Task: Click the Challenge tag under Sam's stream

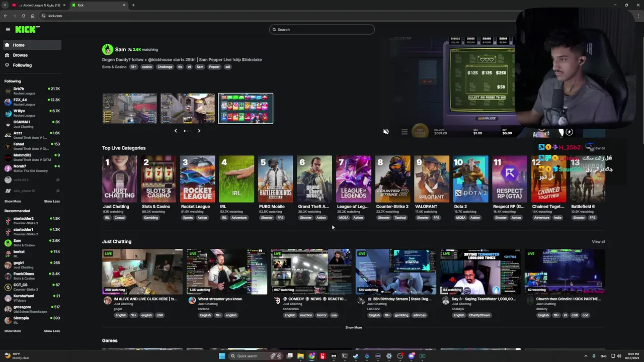Action: (165, 67)
